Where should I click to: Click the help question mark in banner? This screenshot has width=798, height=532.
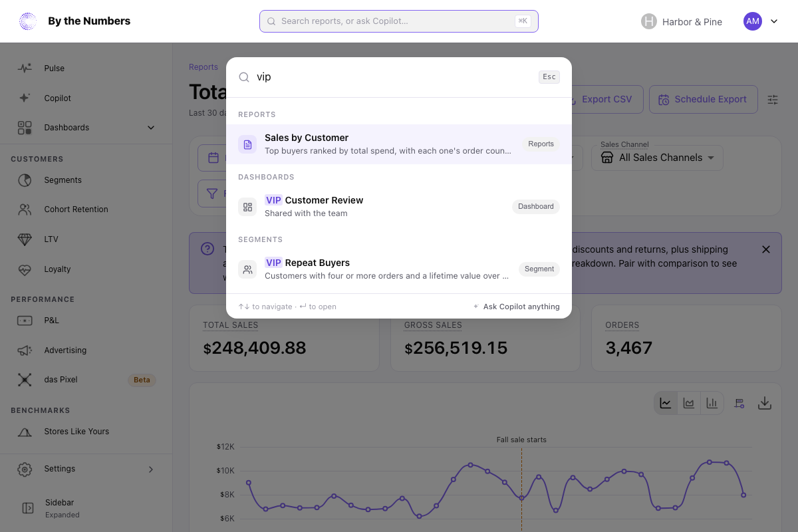[207, 249]
